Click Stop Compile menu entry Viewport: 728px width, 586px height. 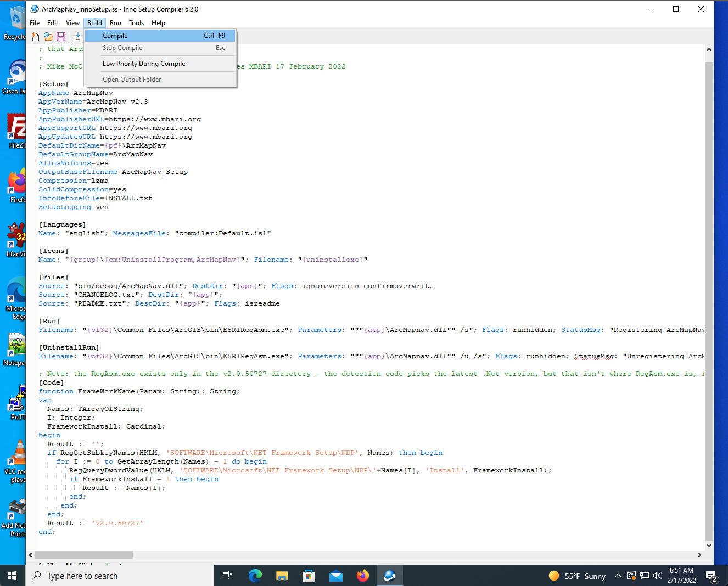pos(160,48)
